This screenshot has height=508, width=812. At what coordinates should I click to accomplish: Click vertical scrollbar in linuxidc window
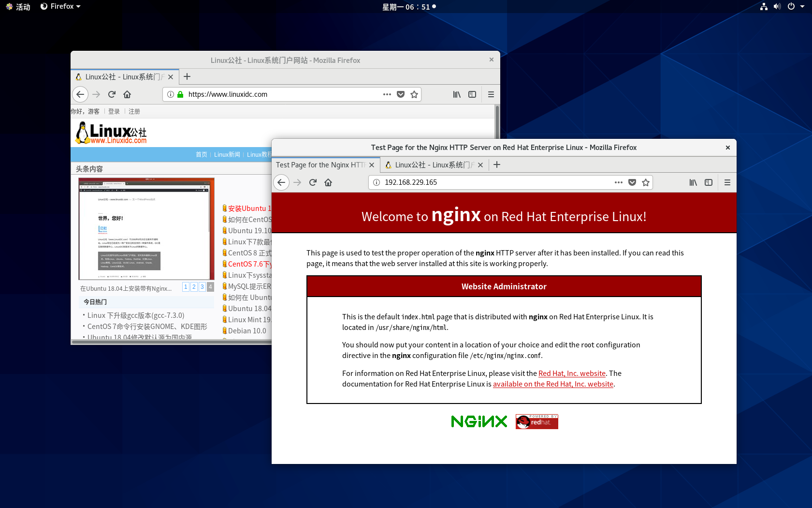(x=497, y=121)
